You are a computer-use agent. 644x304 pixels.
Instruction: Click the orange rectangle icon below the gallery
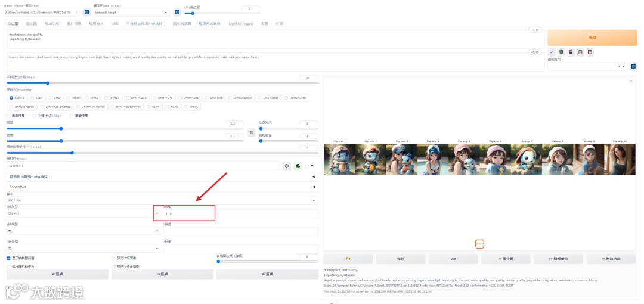(479, 244)
